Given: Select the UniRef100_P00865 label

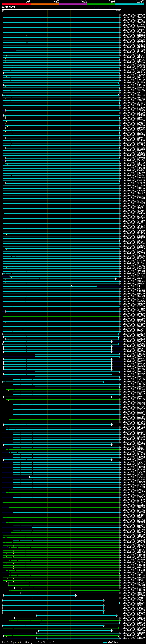Looking at the screenshot, I should pos(134,90).
